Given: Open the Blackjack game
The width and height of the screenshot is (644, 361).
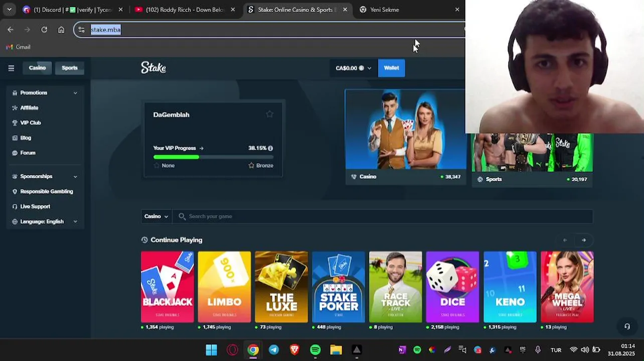Looking at the screenshot, I should (167, 287).
